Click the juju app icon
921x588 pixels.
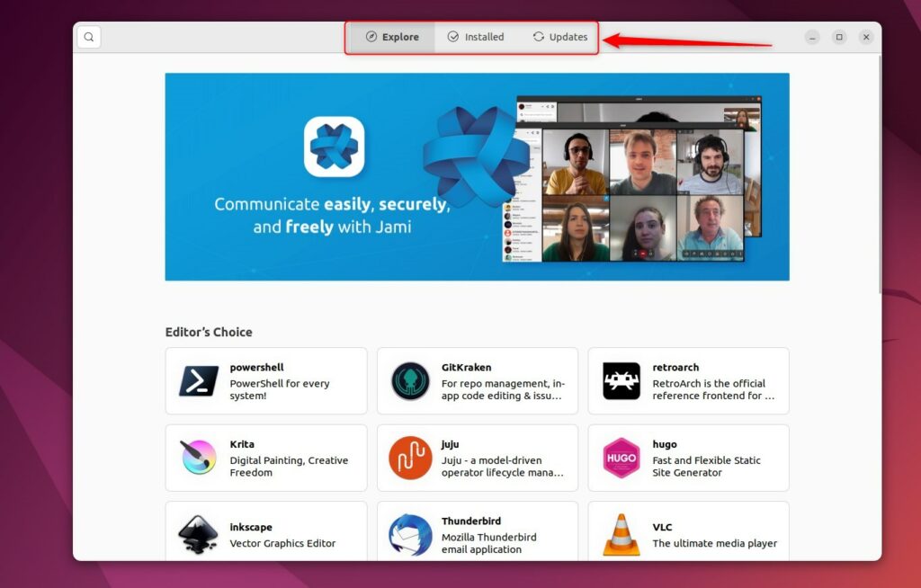pos(410,458)
